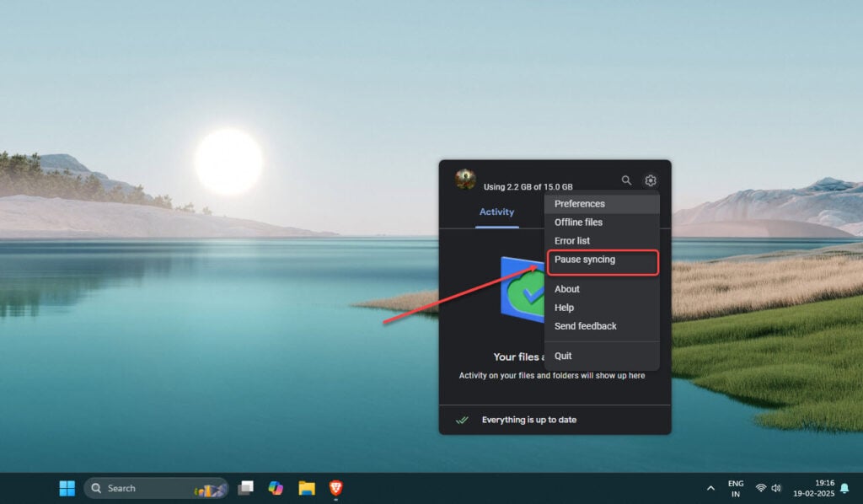The width and height of the screenshot is (863, 504).
Task: Open Task View on the taskbar
Action: click(245, 488)
